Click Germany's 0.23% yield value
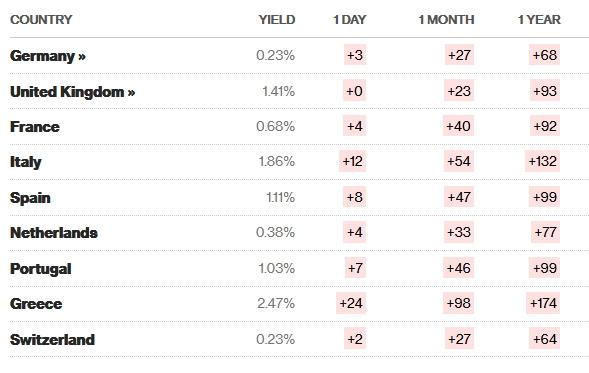The image size is (589, 373). tap(276, 56)
